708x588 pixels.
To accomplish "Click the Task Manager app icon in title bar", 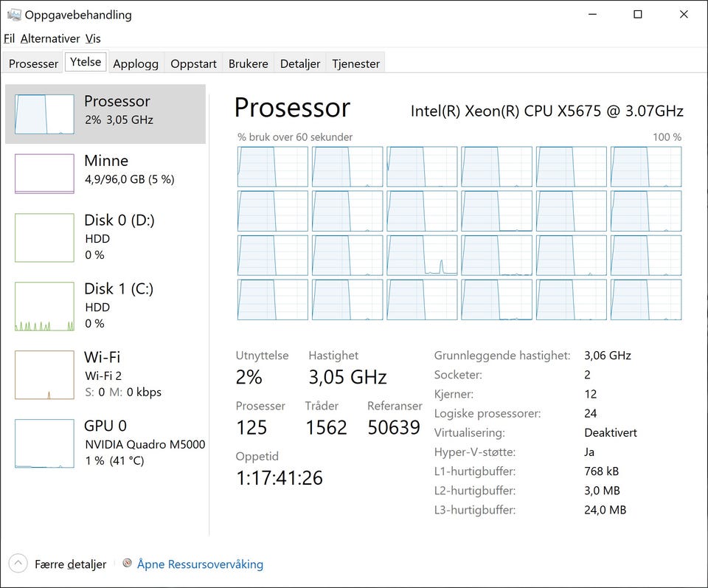I will [x=13, y=14].
